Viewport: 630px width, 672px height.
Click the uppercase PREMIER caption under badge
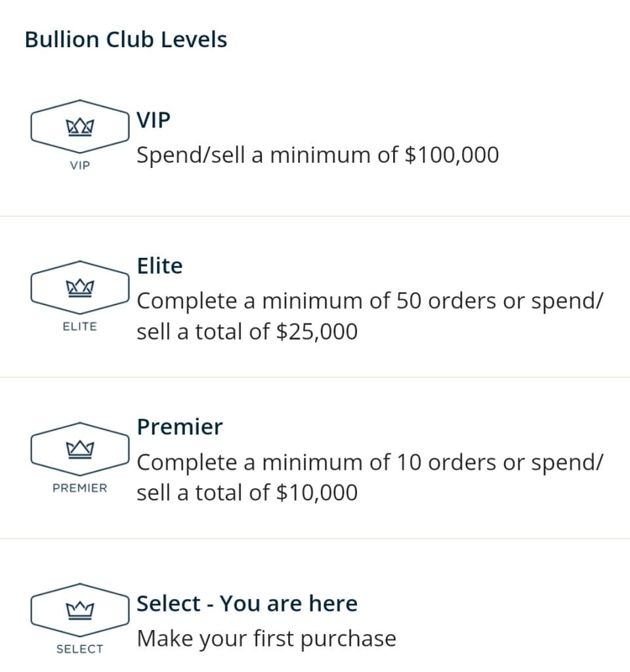click(x=79, y=488)
